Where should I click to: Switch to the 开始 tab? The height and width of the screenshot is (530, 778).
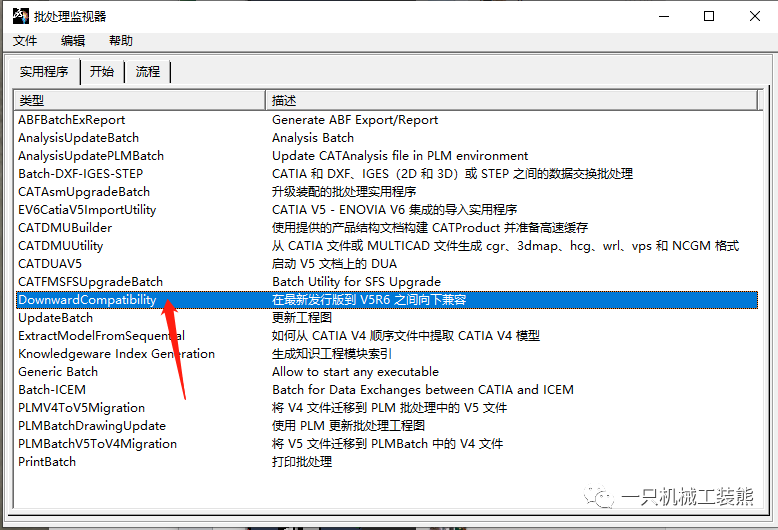tap(102, 72)
